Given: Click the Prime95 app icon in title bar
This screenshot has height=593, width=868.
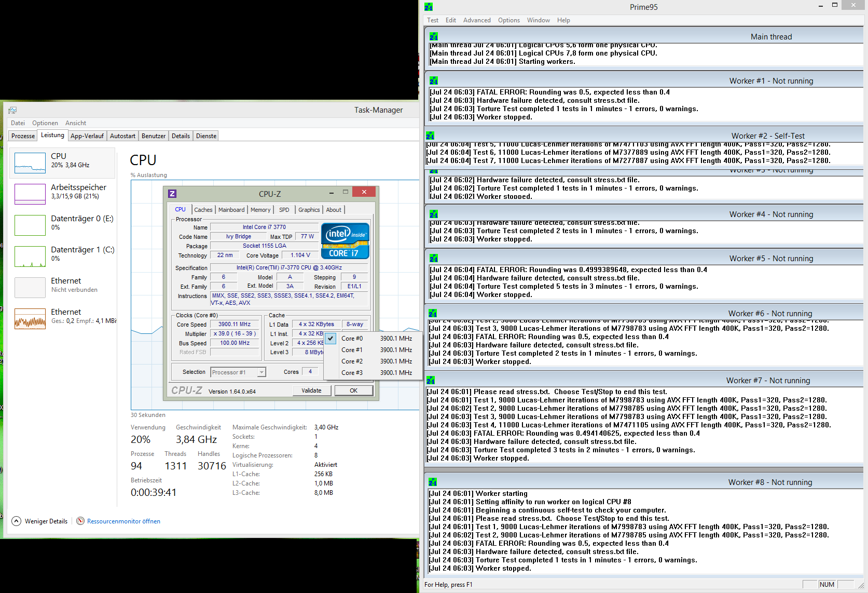Looking at the screenshot, I should pos(429,7).
